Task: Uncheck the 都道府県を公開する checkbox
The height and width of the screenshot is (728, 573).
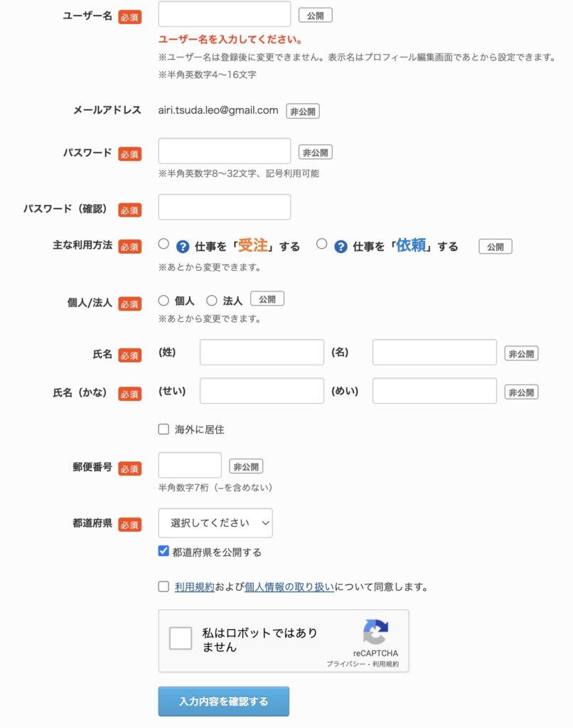Action: coord(164,552)
